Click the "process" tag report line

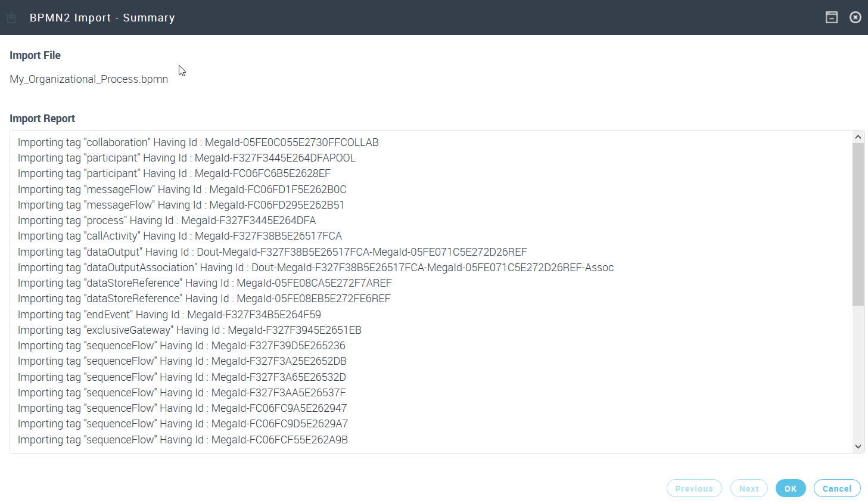167,221
